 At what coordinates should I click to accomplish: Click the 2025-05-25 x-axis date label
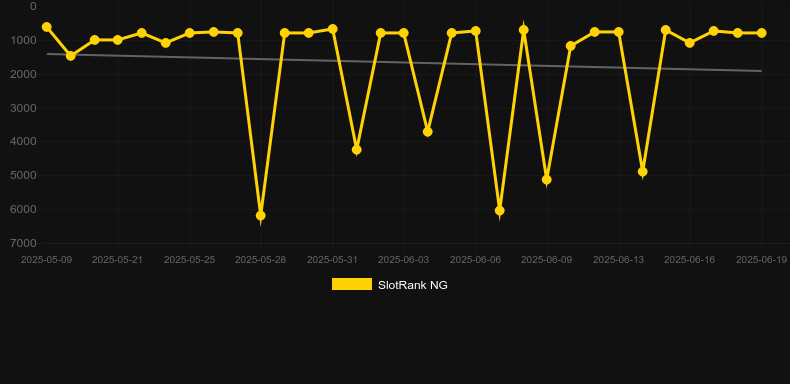(189, 260)
